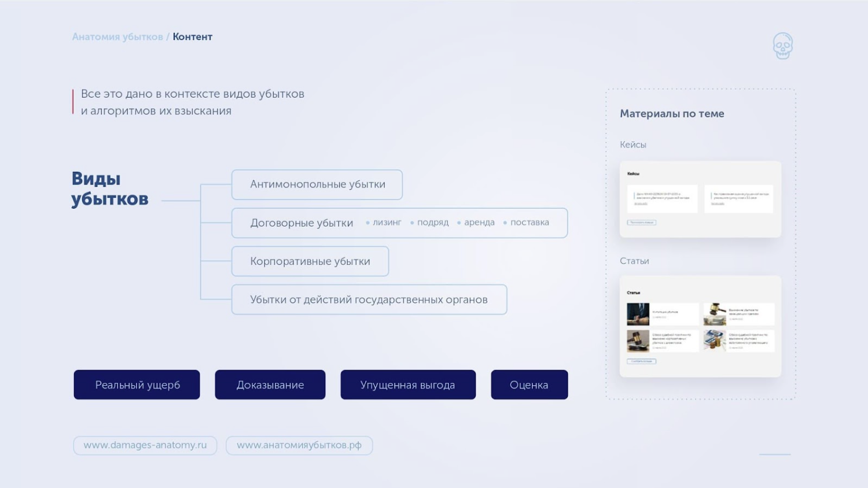Choose the 'подряд' sub-item

click(x=433, y=223)
